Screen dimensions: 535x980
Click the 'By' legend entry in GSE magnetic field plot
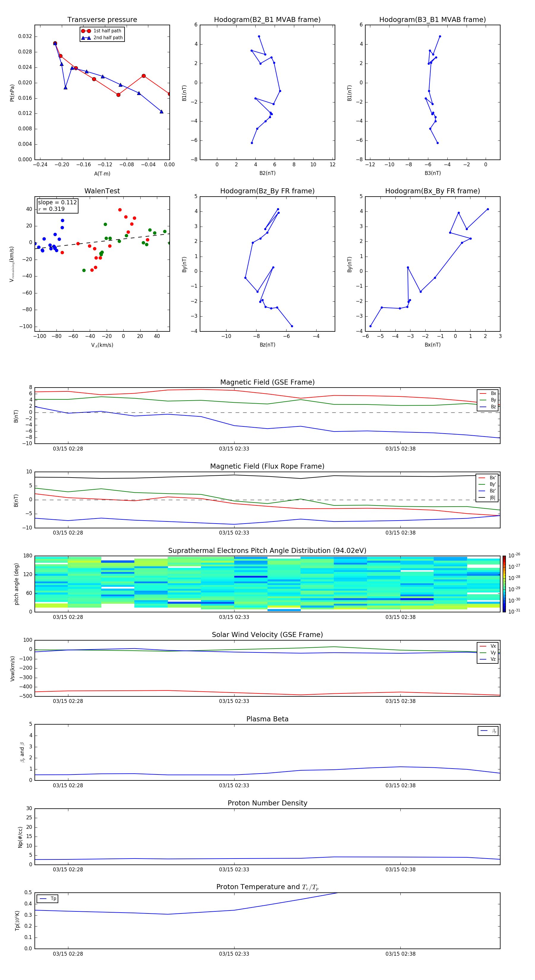(x=488, y=400)
